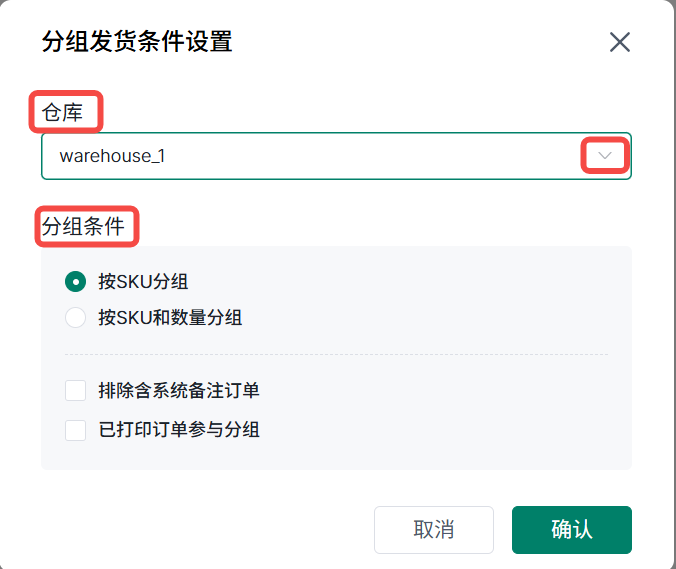Select the 按SKU和数量分组 radio circle

pos(75,318)
